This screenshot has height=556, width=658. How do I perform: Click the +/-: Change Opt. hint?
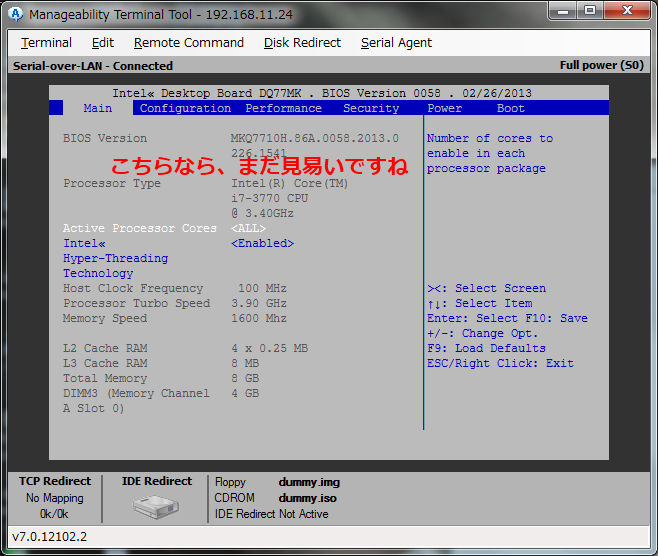click(483, 334)
